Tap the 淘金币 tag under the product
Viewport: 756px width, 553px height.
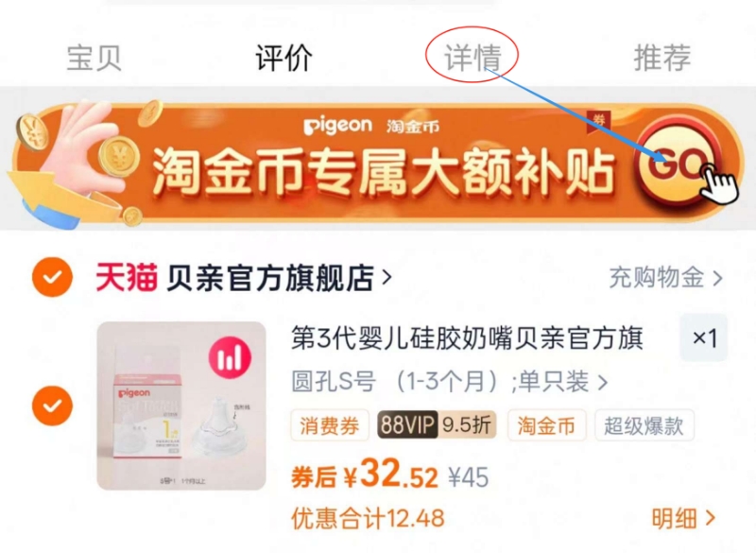point(546,425)
